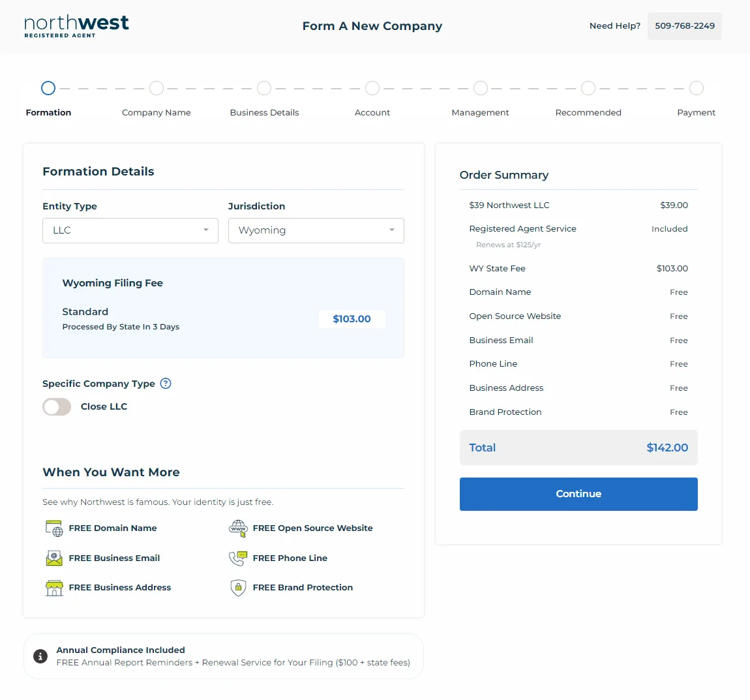Click the info icon beside Annual Compliance Included
Image resolution: width=750 pixels, height=700 pixels.
pyautogui.click(x=40, y=656)
